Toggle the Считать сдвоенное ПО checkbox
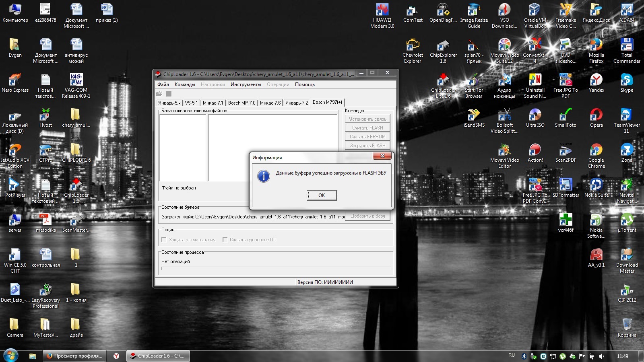644x362 pixels. point(225,240)
